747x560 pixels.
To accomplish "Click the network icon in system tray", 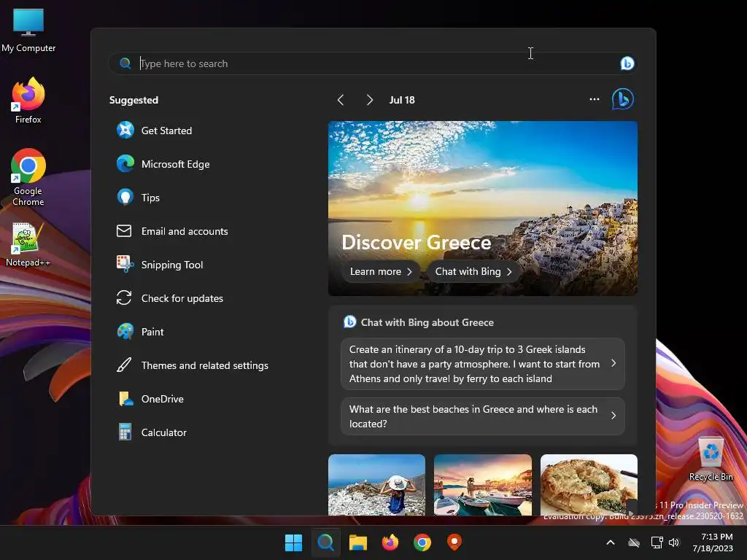I will coord(657,542).
